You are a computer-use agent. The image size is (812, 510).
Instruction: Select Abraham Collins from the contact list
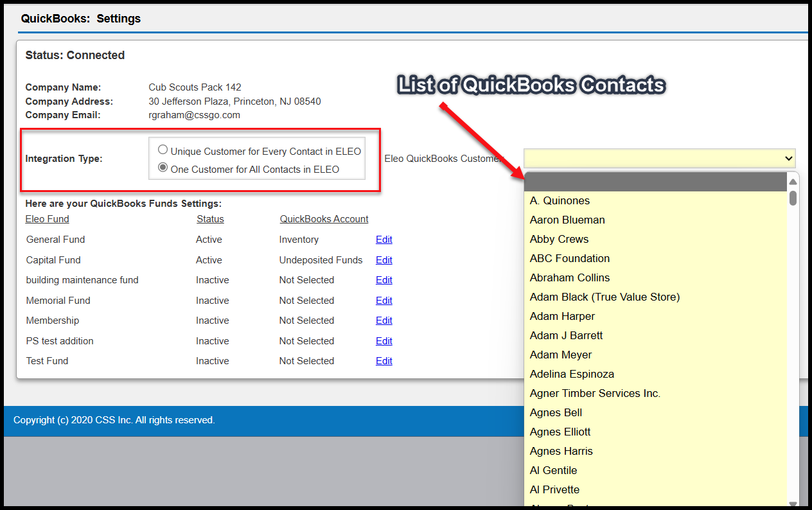point(655,278)
